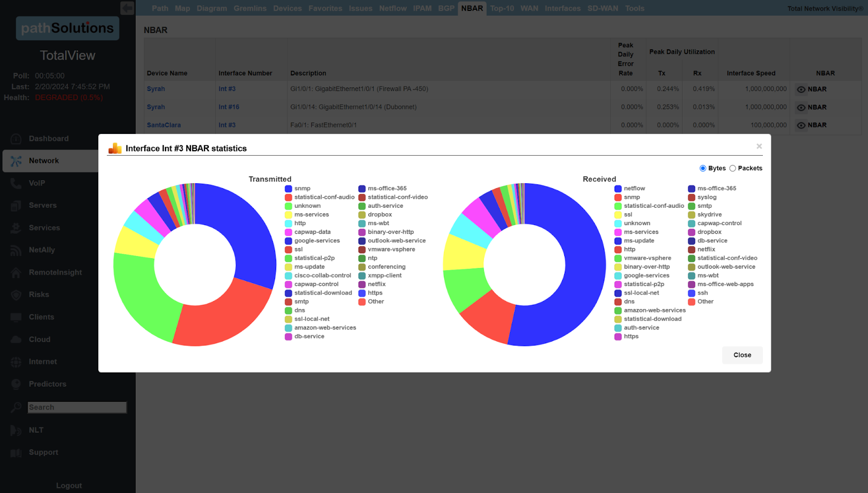Select the Bytes radio button

click(703, 168)
